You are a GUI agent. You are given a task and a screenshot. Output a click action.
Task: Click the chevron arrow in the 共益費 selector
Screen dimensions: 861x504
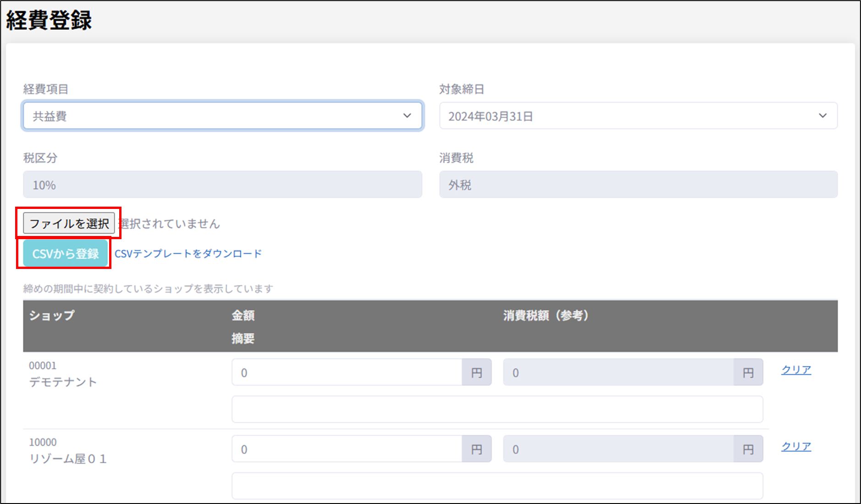coord(407,116)
